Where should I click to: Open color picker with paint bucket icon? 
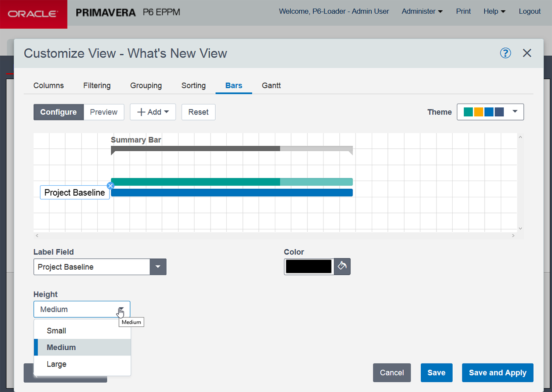point(342,266)
